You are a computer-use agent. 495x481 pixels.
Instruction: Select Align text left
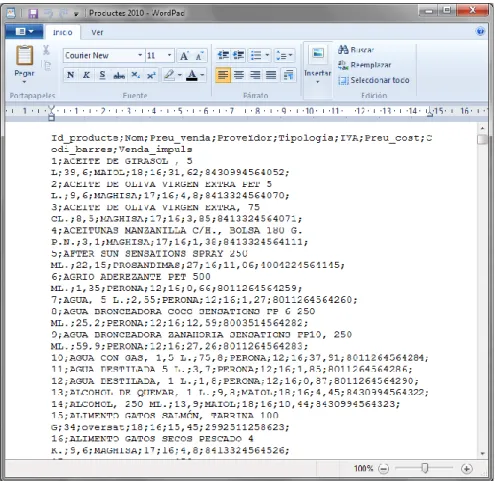coord(223,75)
